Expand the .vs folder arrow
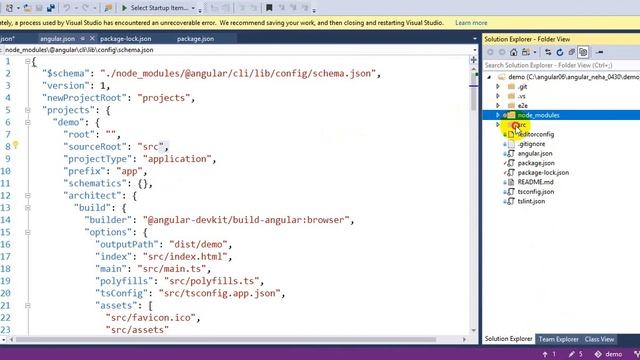The width and height of the screenshot is (640, 360). 498,96
